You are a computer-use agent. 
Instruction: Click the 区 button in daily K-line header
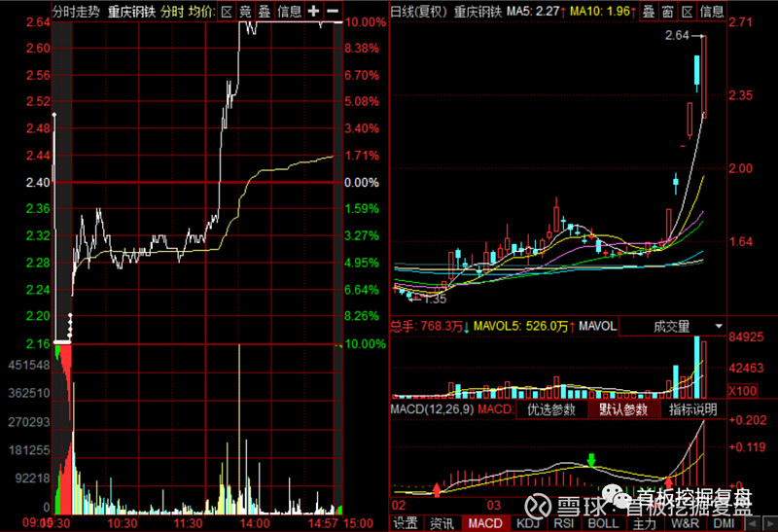click(687, 11)
